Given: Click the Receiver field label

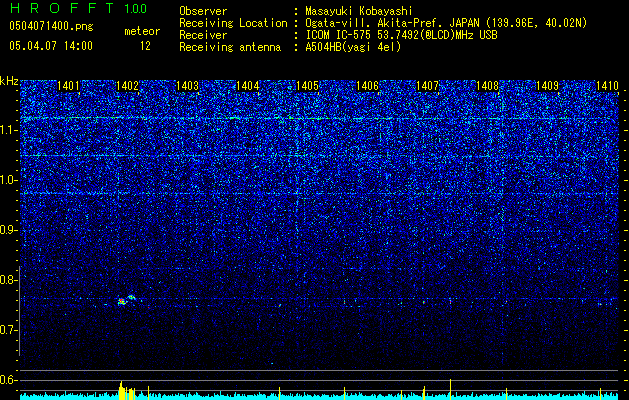Looking at the screenshot, I should [203, 35].
